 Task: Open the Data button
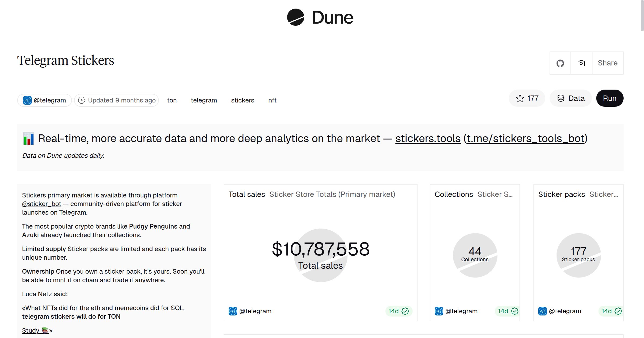(x=571, y=98)
